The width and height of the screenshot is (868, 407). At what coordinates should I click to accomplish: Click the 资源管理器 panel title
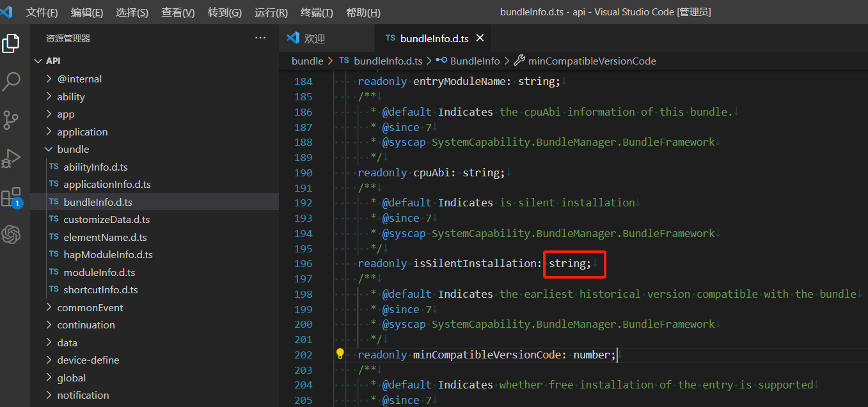[x=68, y=38]
